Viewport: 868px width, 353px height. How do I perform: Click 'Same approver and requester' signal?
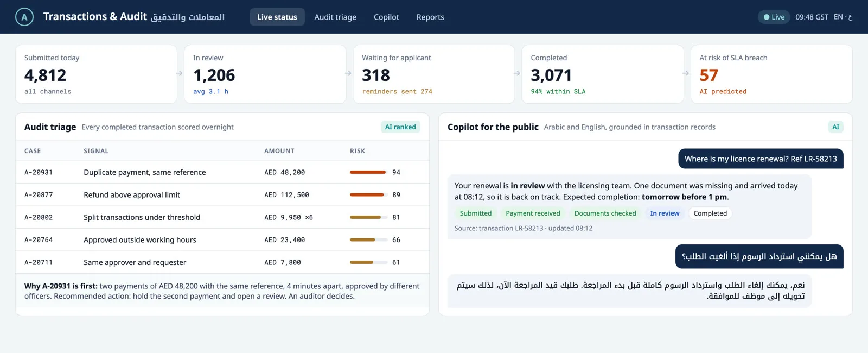(x=135, y=262)
